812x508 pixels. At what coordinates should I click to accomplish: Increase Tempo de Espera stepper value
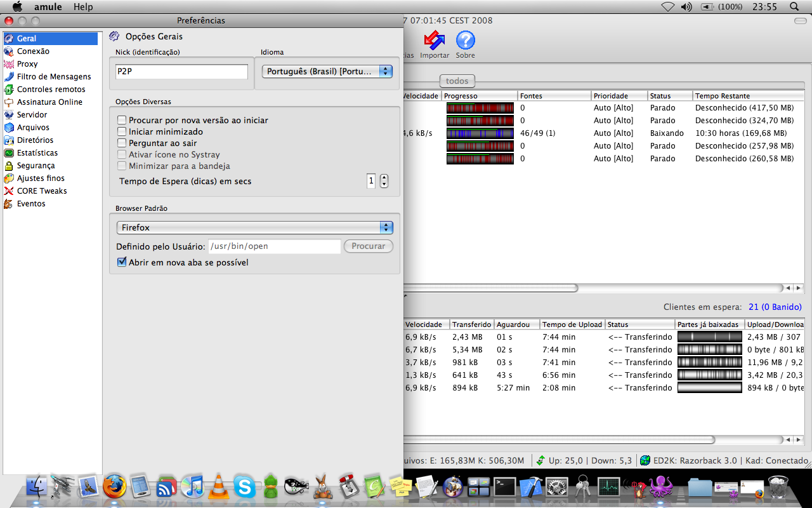tap(384, 178)
